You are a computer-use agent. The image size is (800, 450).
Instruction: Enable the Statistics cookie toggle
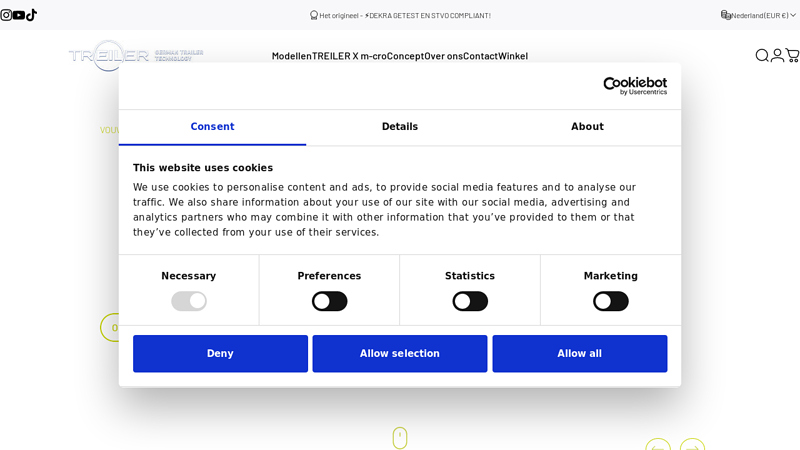click(470, 301)
